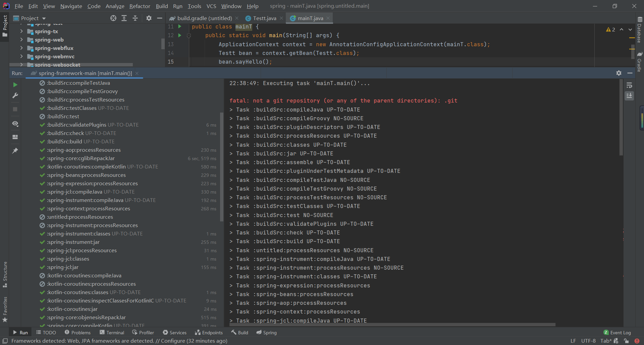Open the Services tool window
This screenshot has height=345, width=644.
[x=175, y=333]
